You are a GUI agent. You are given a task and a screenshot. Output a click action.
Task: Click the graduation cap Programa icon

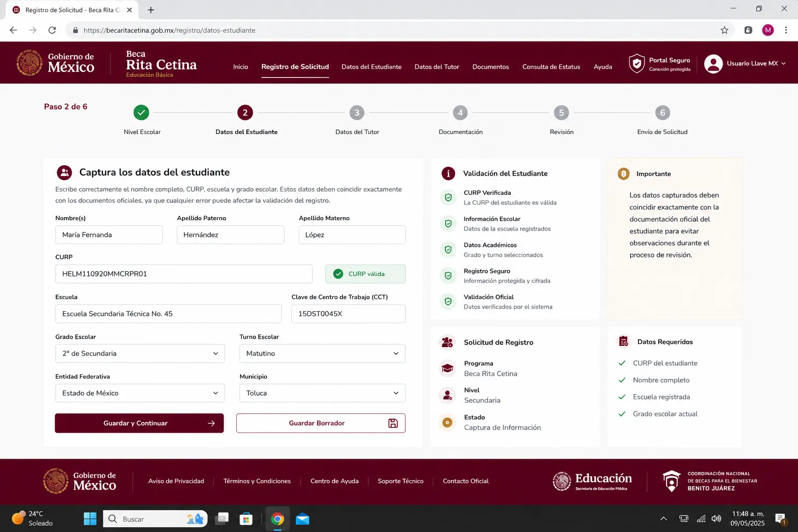(447, 368)
